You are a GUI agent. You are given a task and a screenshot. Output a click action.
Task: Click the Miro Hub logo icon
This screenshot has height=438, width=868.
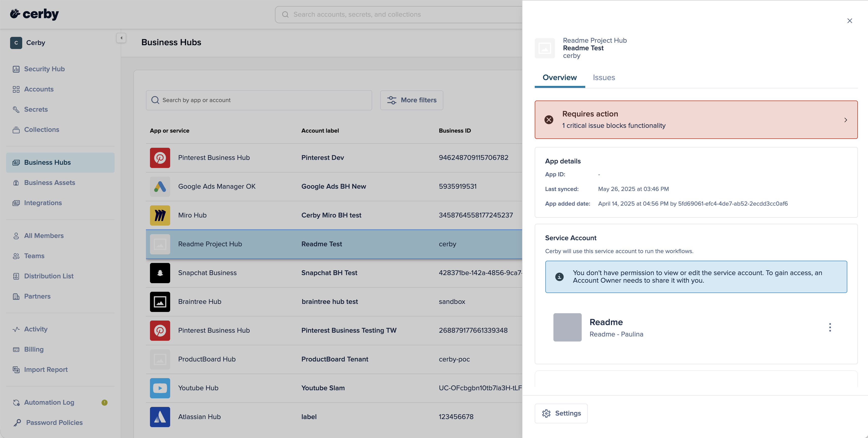(x=160, y=215)
